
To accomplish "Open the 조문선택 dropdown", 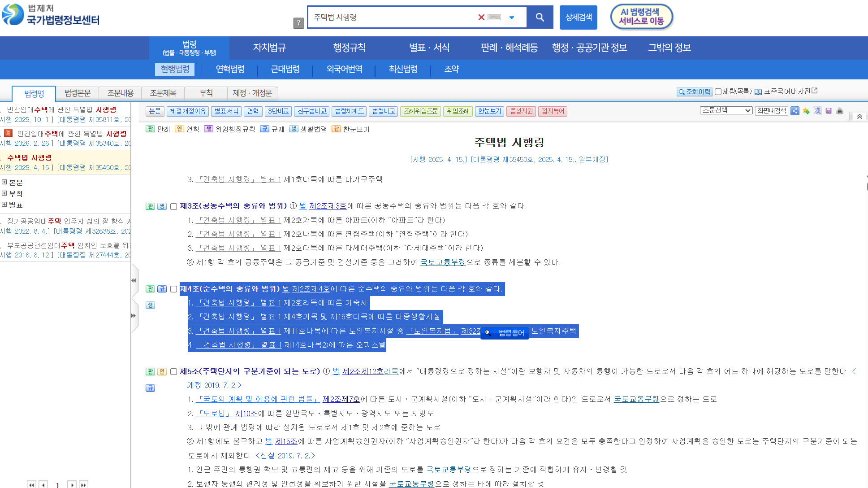I will pos(726,110).
